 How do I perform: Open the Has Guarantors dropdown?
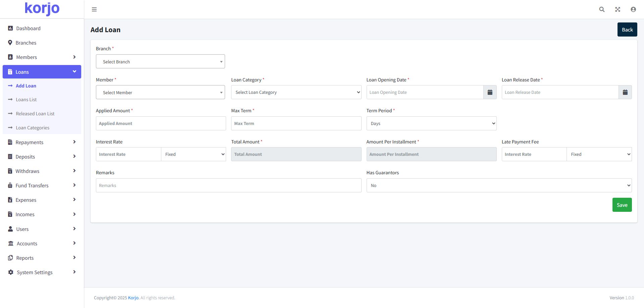(x=499, y=186)
